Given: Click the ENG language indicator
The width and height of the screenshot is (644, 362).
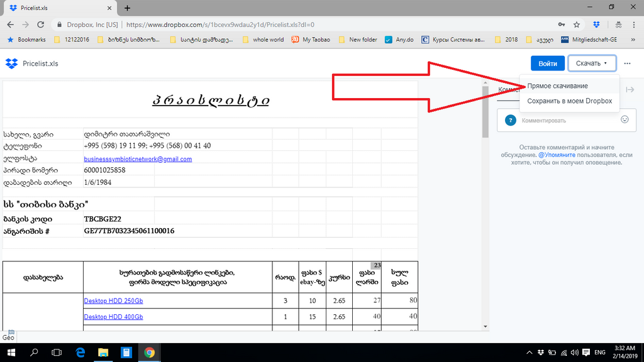Looking at the screenshot, I should [x=599, y=353].
